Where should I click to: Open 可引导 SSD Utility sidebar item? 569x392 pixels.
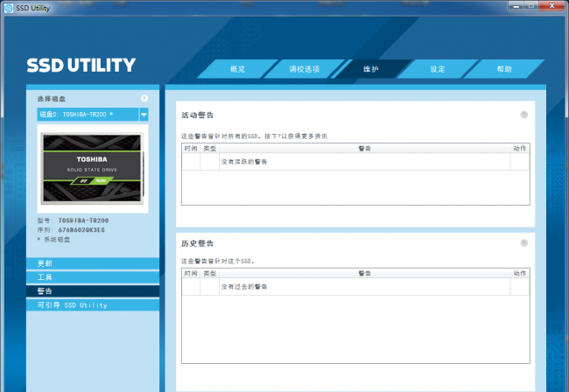93,305
